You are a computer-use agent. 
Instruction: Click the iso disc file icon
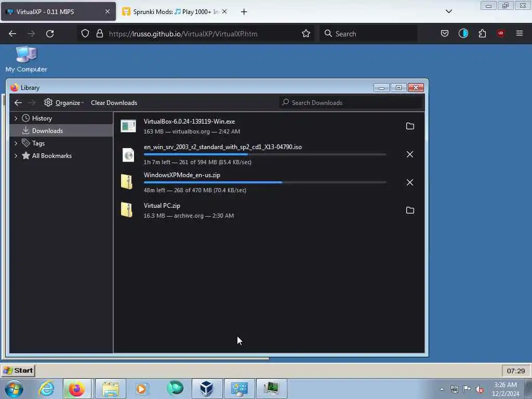[128, 155]
